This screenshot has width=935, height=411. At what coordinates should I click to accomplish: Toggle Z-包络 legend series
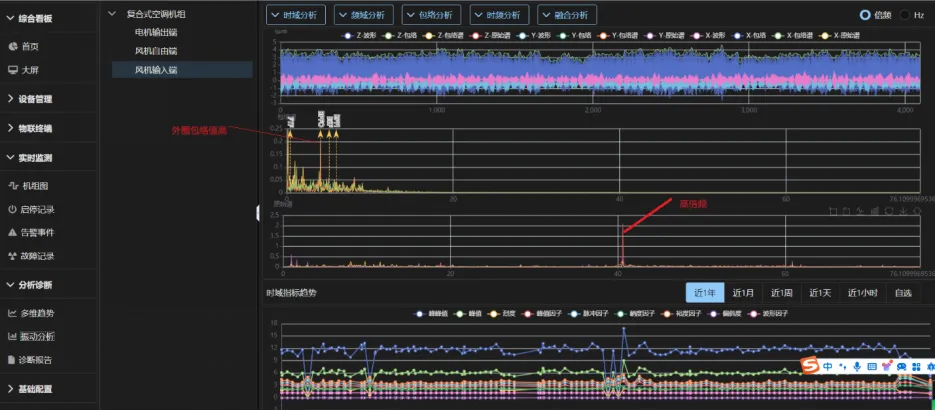(x=399, y=36)
